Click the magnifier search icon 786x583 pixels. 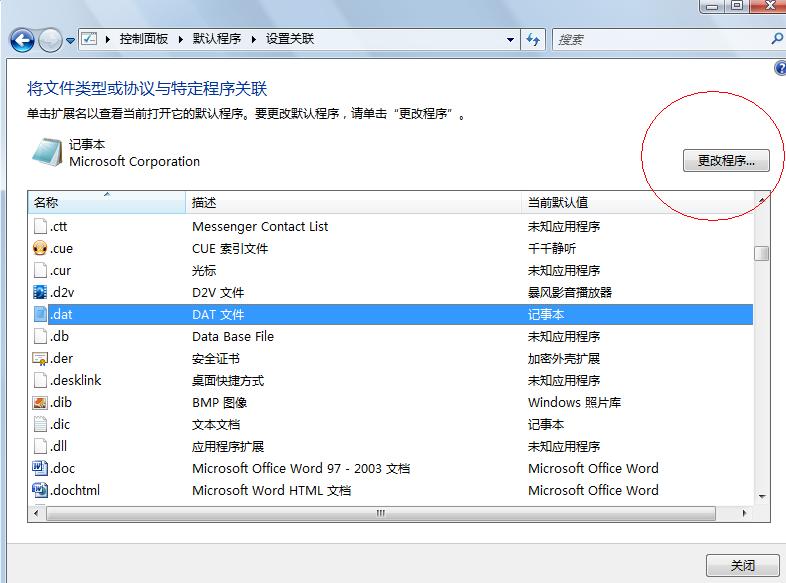click(x=777, y=39)
